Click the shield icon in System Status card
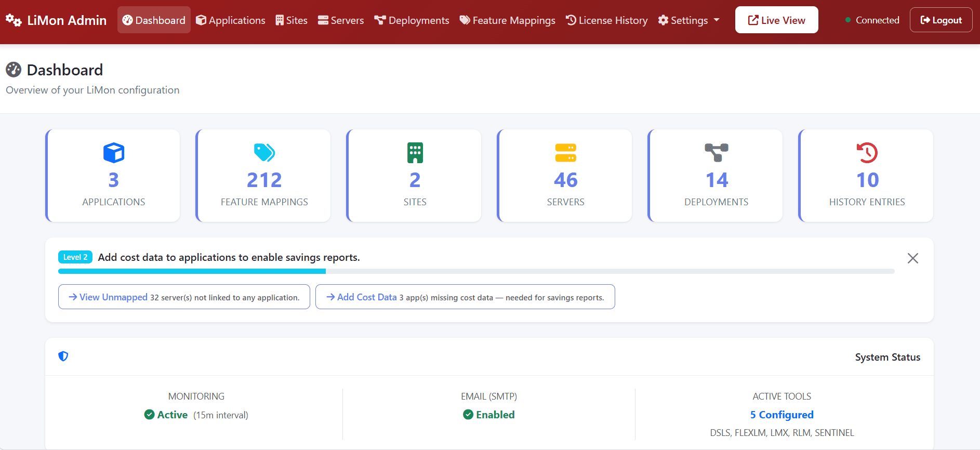 click(63, 356)
